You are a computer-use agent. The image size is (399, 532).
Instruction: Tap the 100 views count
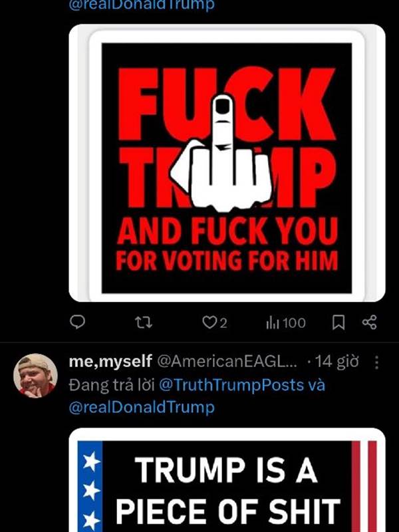[x=294, y=323]
